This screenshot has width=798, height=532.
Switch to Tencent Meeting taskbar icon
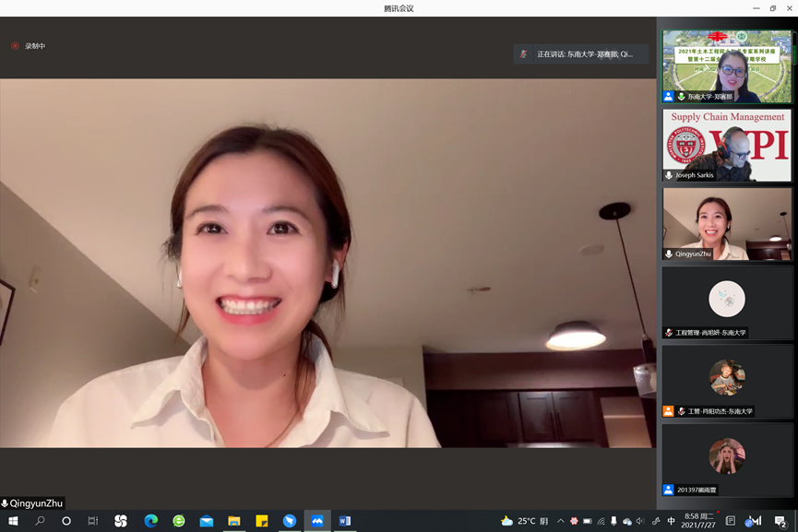(x=317, y=521)
